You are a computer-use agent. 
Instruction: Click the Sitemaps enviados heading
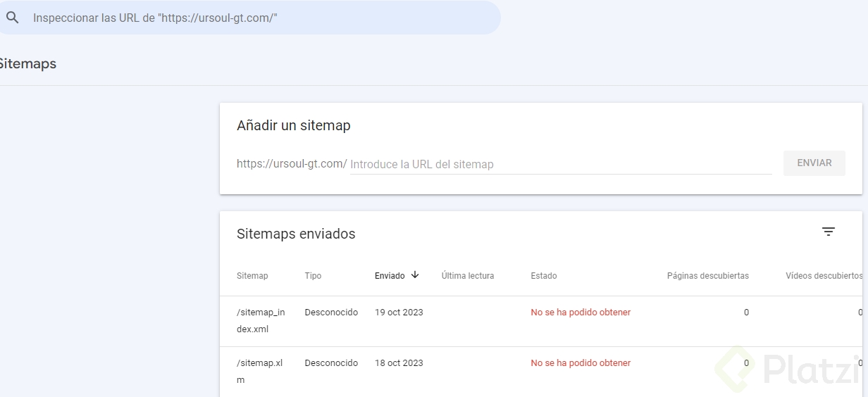(x=296, y=234)
